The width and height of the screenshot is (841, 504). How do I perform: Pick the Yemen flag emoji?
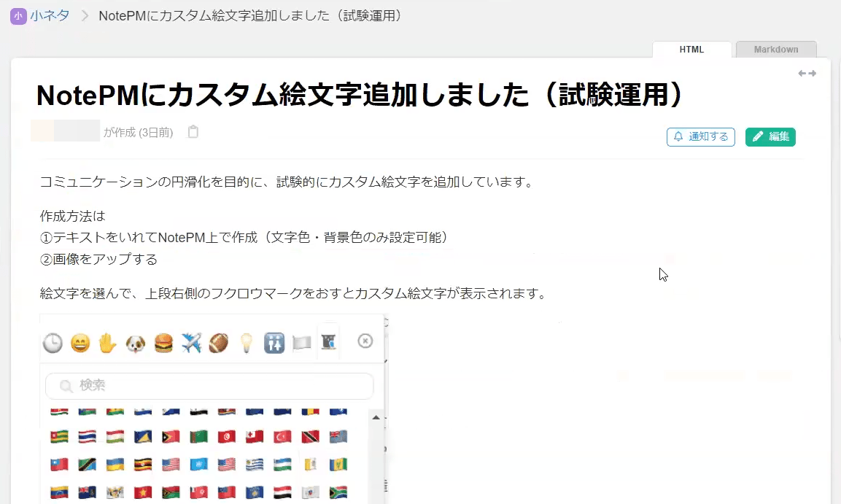point(282,492)
